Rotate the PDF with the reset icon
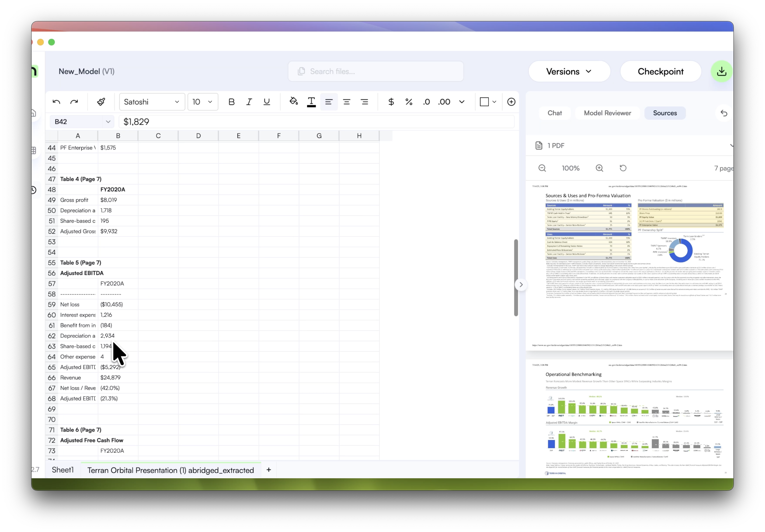 click(x=623, y=168)
